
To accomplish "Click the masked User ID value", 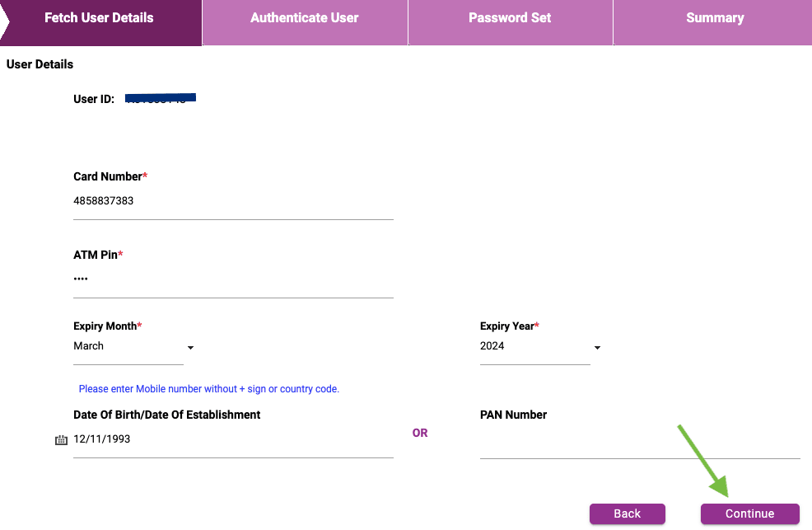I will [161, 98].
